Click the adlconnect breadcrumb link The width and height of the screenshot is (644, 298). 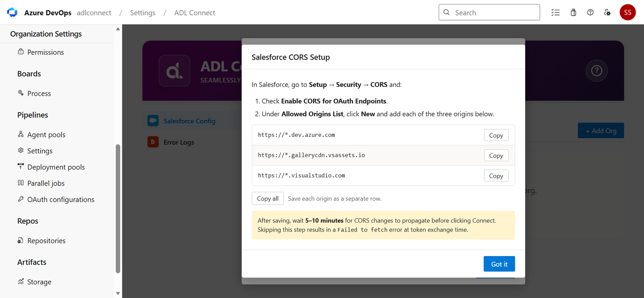94,12
